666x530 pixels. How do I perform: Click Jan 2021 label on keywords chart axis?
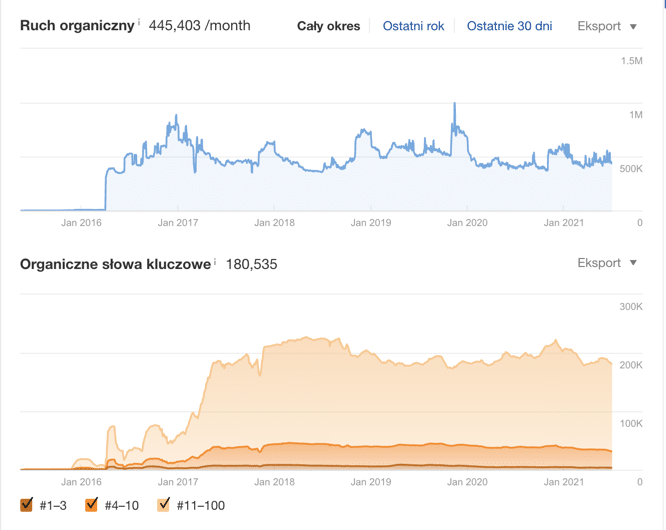click(563, 482)
